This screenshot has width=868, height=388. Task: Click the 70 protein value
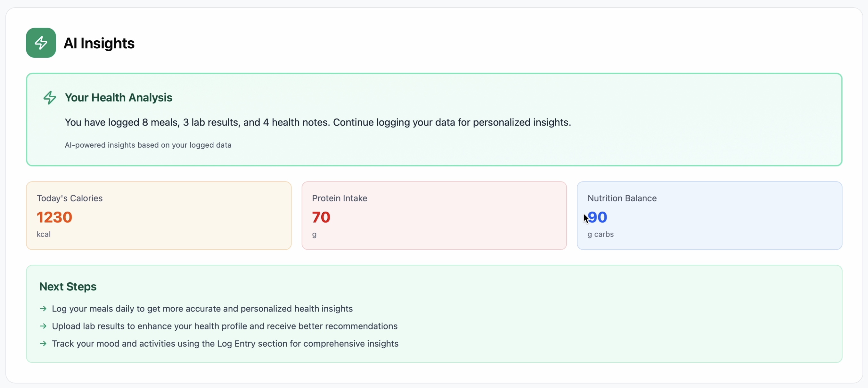pyautogui.click(x=321, y=217)
